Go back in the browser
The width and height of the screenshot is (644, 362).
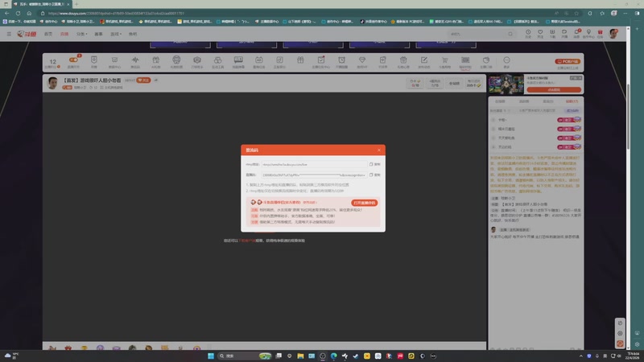(7, 13)
